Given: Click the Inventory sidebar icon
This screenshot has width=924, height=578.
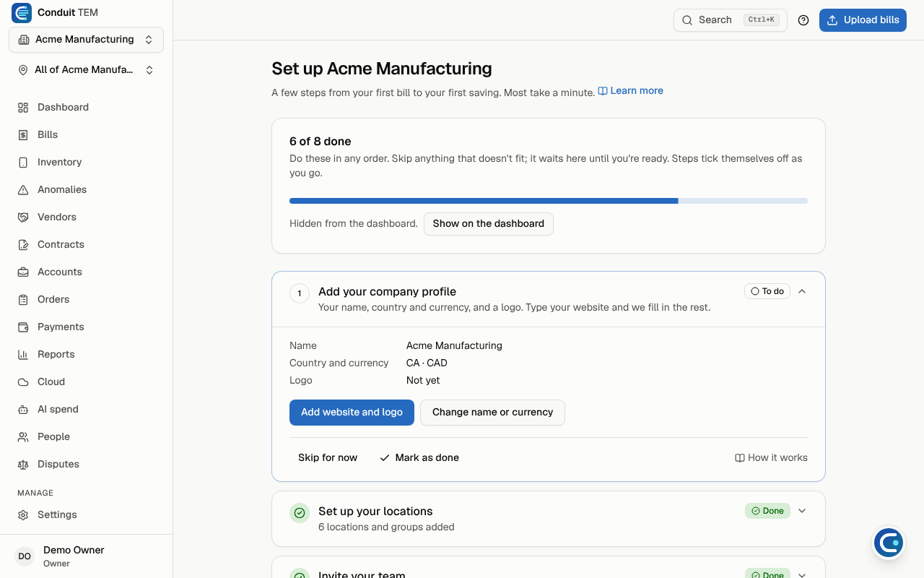Looking at the screenshot, I should click(23, 162).
